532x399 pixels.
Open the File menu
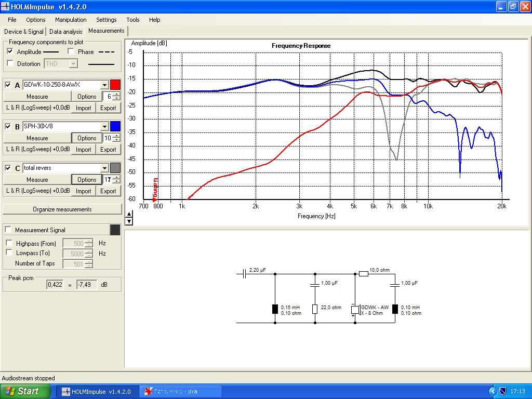pyautogui.click(x=12, y=20)
